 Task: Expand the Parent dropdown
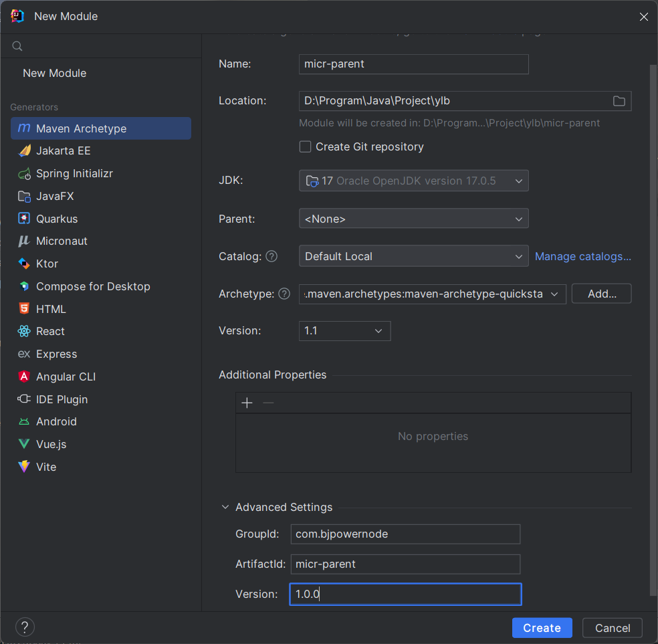[413, 219]
